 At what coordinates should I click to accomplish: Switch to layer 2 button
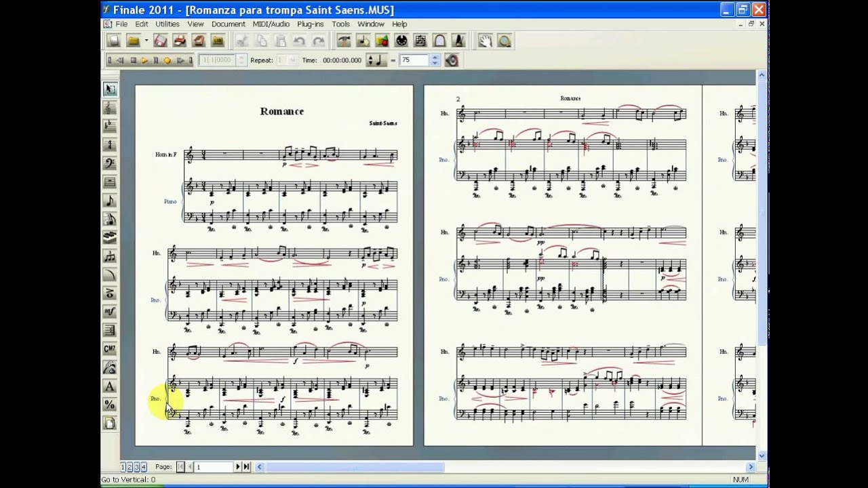130,467
